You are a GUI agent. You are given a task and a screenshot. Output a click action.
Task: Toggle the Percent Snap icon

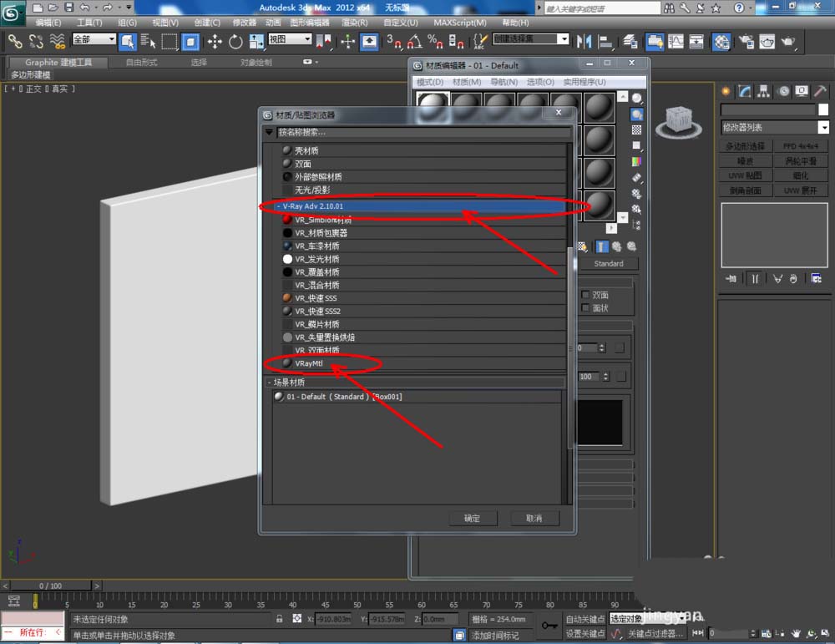click(x=435, y=42)
